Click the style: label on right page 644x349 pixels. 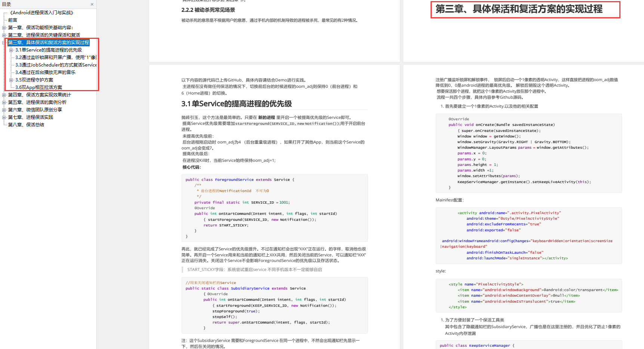441,271
